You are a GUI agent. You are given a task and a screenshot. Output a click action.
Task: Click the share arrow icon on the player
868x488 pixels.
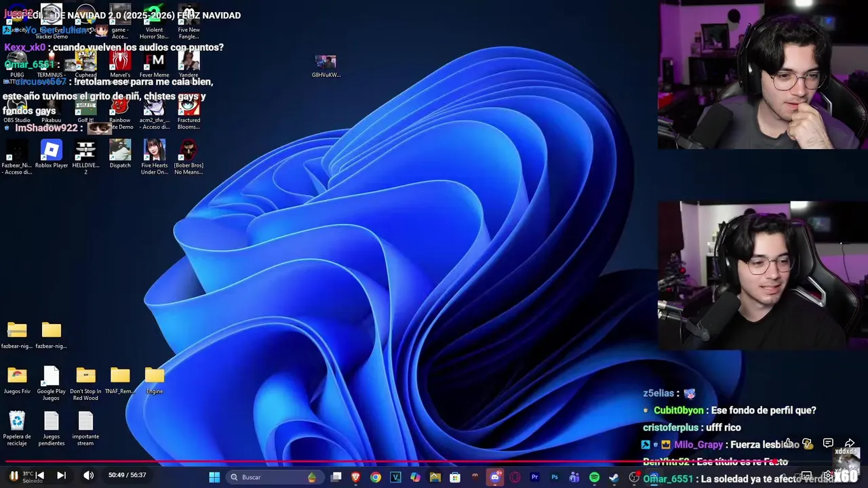[x=849, y=443]
